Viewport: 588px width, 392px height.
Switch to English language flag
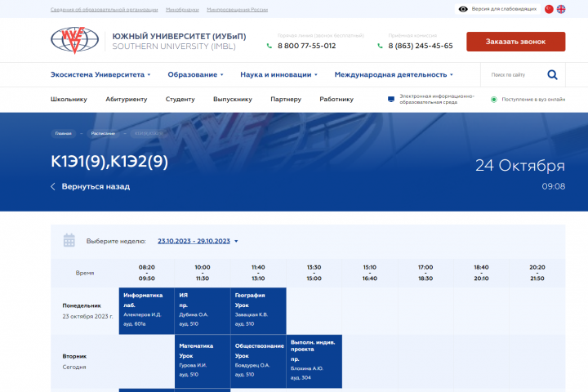pos(561,9)
